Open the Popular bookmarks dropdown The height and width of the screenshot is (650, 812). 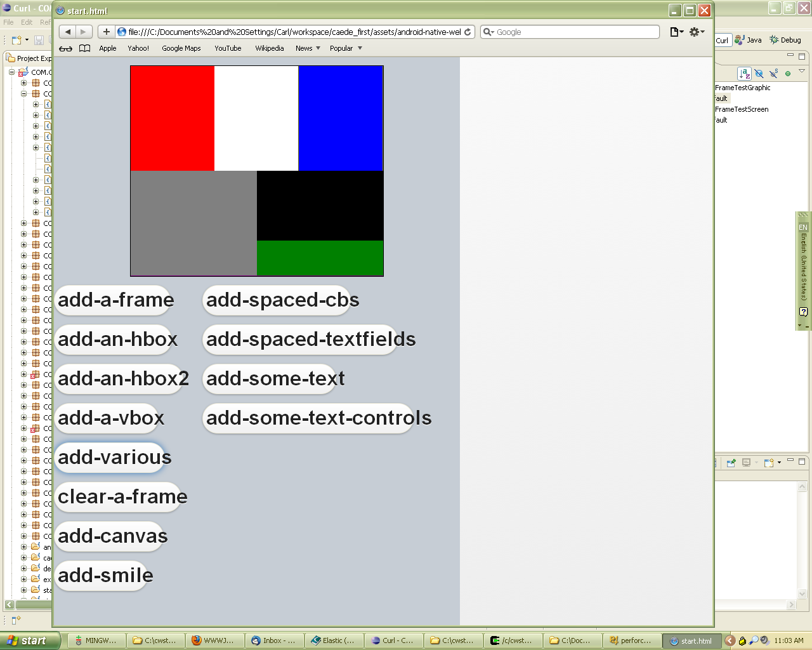tap(346, 48)
